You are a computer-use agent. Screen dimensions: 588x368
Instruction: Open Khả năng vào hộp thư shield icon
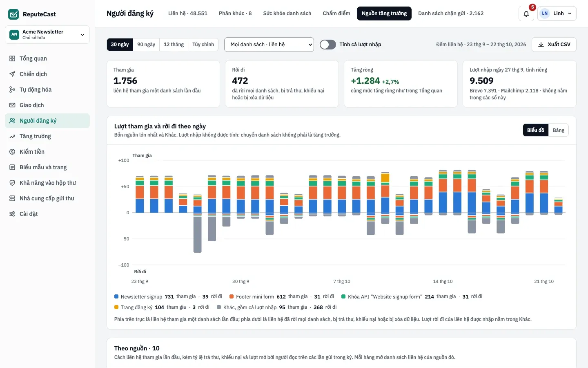[x=12, y=183]
